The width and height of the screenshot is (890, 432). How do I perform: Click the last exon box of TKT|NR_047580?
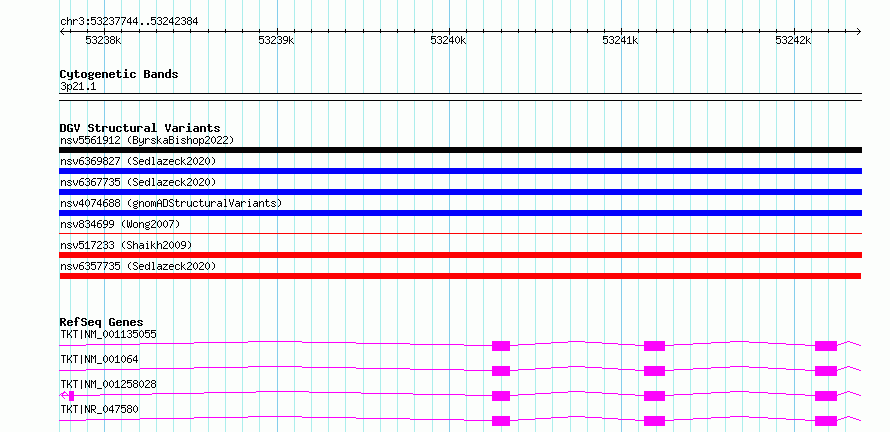826,421
